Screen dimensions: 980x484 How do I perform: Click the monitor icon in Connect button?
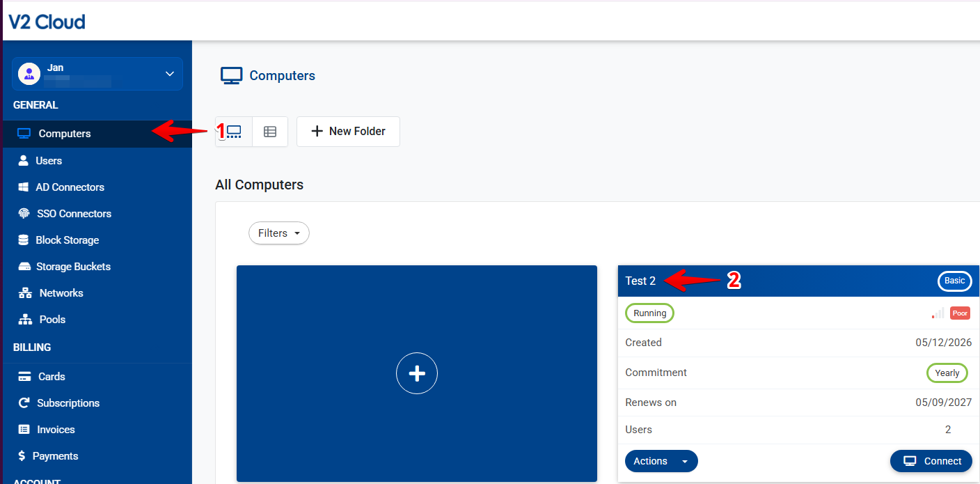910,461
